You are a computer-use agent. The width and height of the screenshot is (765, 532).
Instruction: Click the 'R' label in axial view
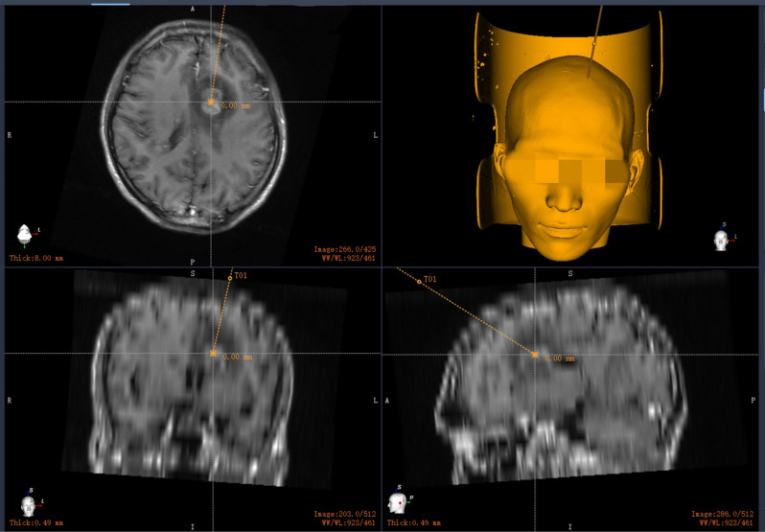tap(10, 135)
